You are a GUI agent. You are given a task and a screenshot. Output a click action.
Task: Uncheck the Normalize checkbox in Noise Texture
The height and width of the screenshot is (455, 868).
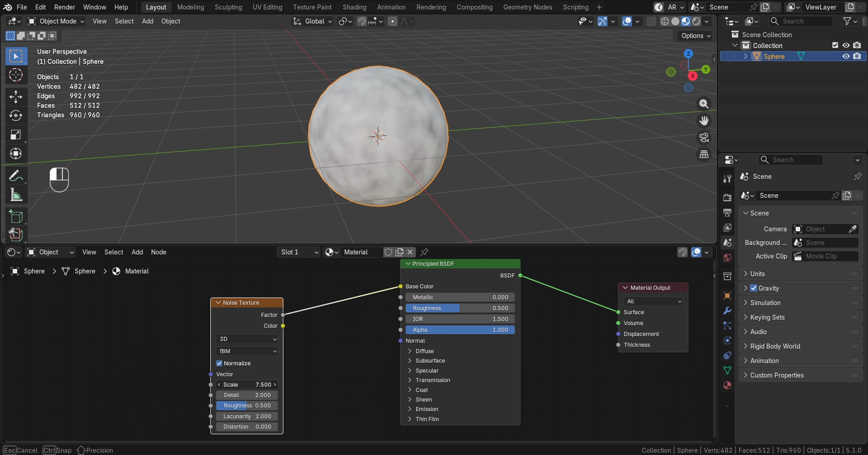click(219, 364)
